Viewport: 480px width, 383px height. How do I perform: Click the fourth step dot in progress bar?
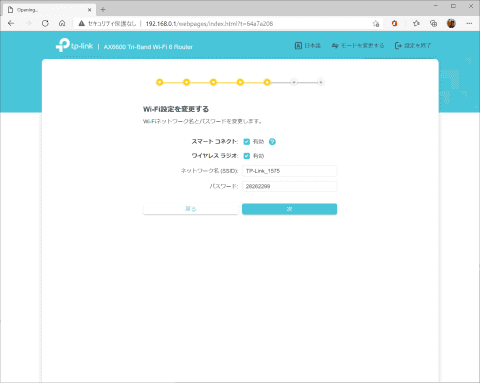click(240, 82)
